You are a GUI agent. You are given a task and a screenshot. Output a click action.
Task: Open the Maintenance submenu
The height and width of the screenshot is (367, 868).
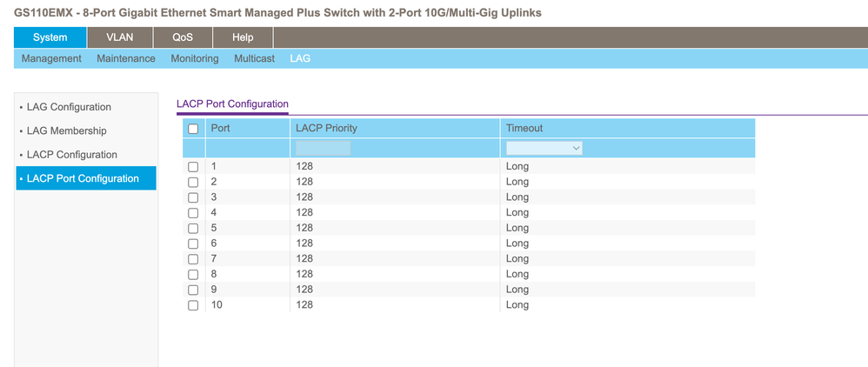[126, 58]
